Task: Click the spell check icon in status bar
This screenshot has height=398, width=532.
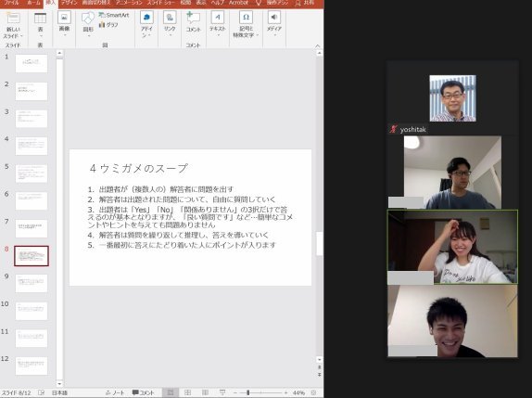Action: click(x=42, y=392)
